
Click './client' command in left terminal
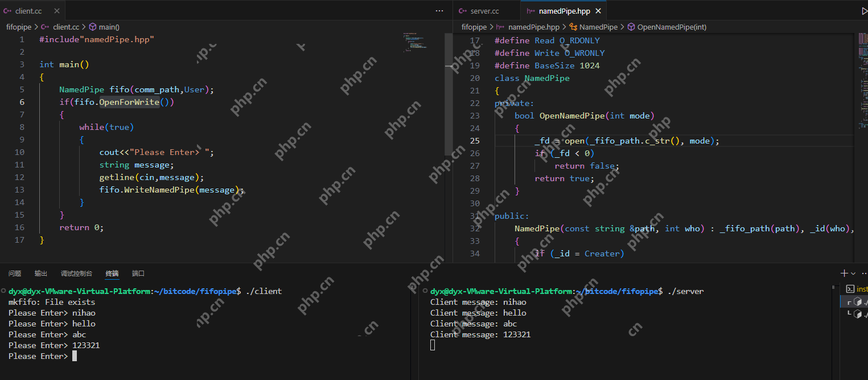tap(264, 291)
